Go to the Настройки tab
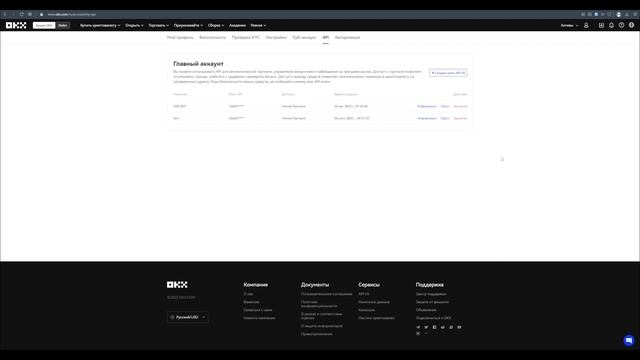This screenshot has width=640, height=360. point(276,38)
